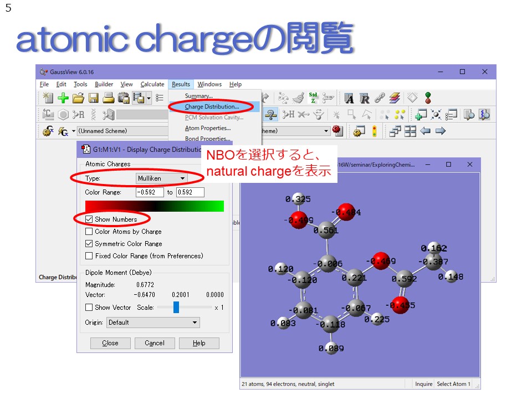Click the Close button in charge dialog
This screenshot has height=399, width=532.
[110, 343]
